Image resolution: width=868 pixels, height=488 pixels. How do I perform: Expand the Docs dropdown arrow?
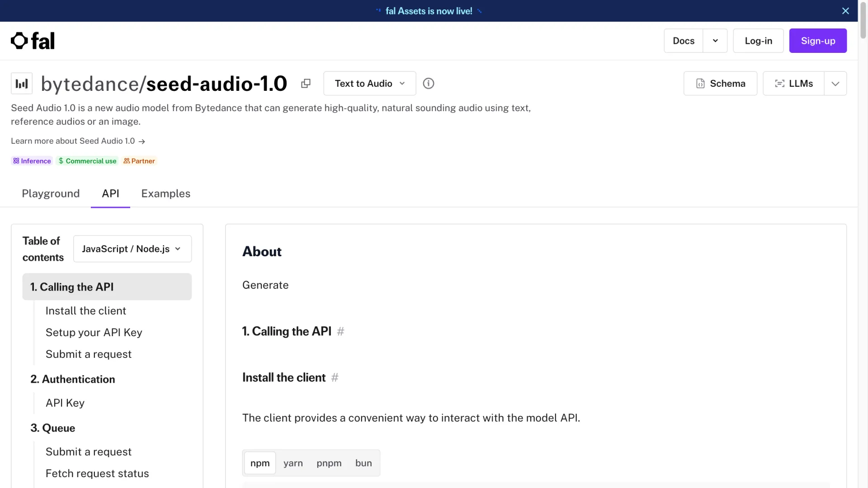click(x=715, y=41)
